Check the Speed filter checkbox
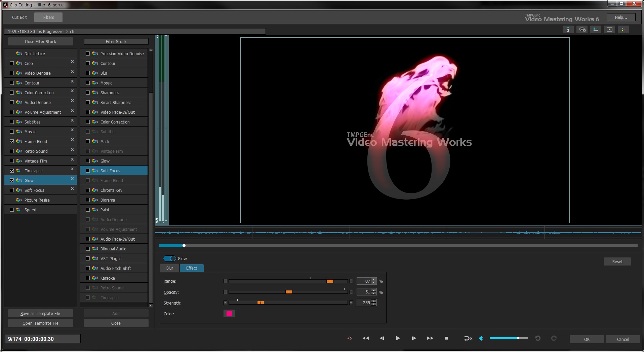Image resolution: width=644 pixels, height=352 pixels. click(12, 210)
